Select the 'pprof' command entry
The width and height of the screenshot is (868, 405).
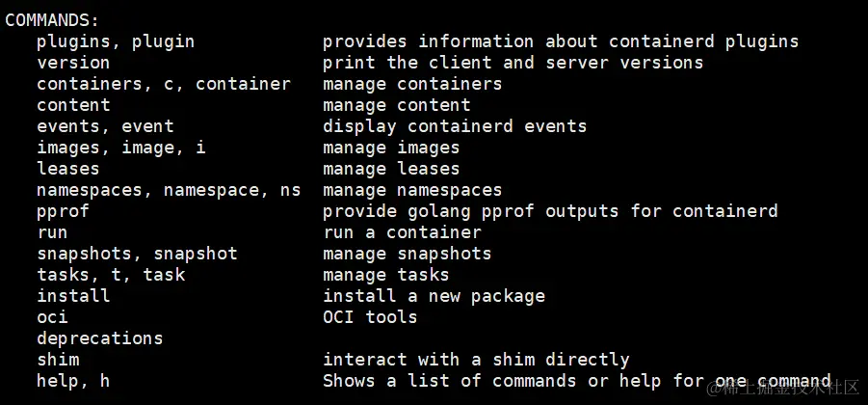[63, 211]
